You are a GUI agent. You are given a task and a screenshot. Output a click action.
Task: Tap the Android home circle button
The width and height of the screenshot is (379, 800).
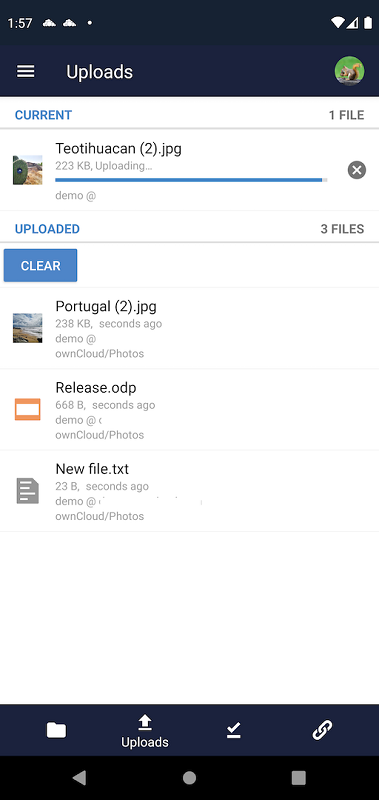click(189, 778)
